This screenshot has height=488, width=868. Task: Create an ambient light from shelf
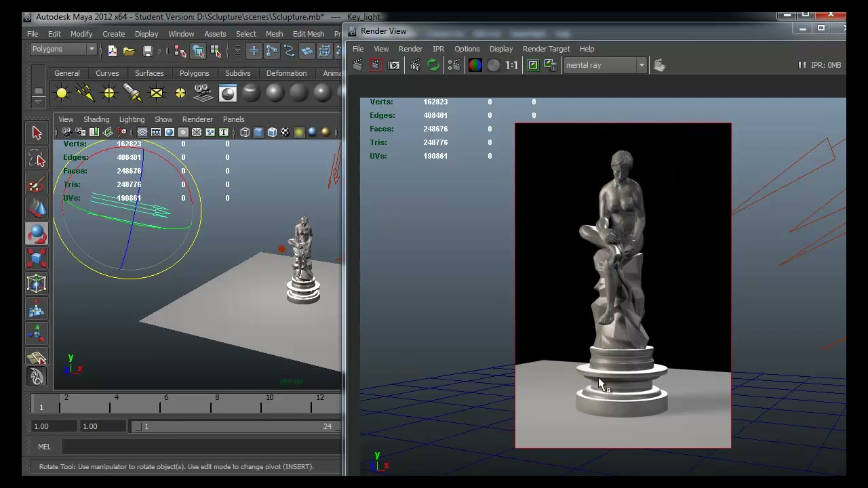[62, 93]
